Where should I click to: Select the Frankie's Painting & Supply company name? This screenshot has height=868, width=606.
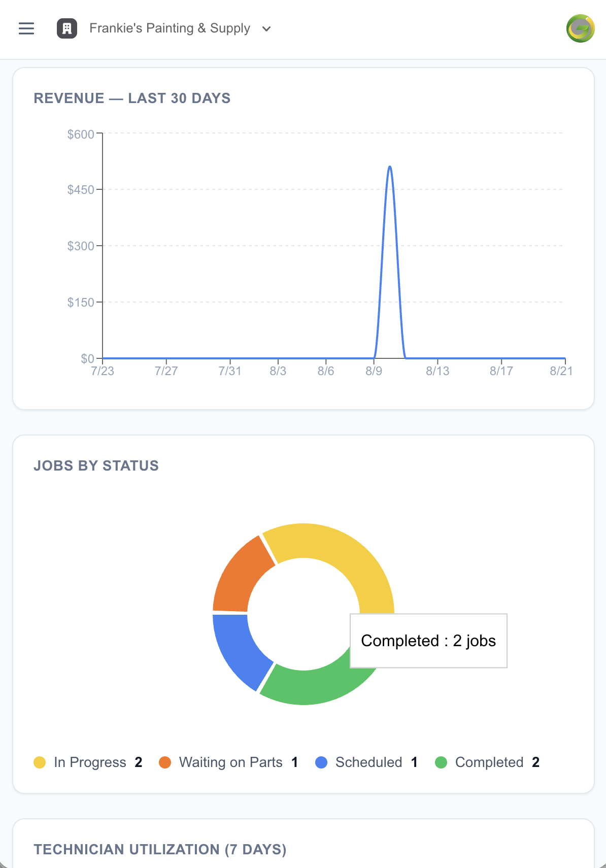170,28
